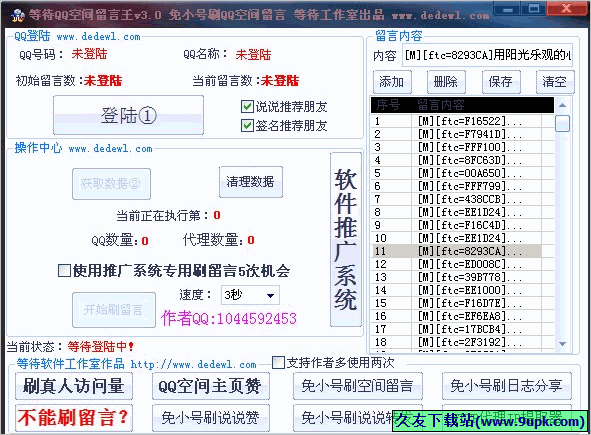591x435 pixels.
Task: Click the QQ空间主页赞 button
Action: click(x=211, y=386)
